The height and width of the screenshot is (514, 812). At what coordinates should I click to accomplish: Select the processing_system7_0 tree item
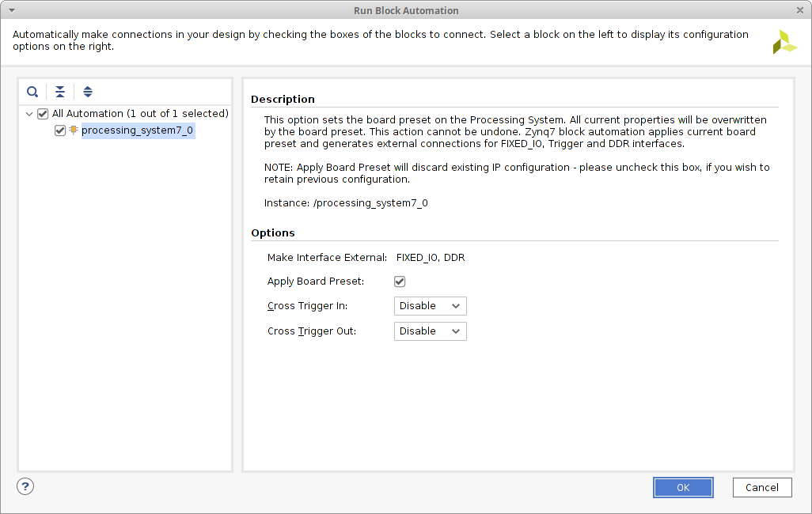point(137,131)
